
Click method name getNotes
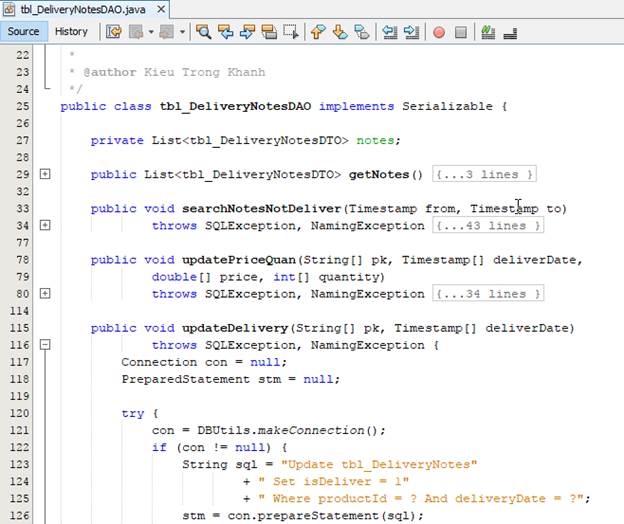coord(379,174)
